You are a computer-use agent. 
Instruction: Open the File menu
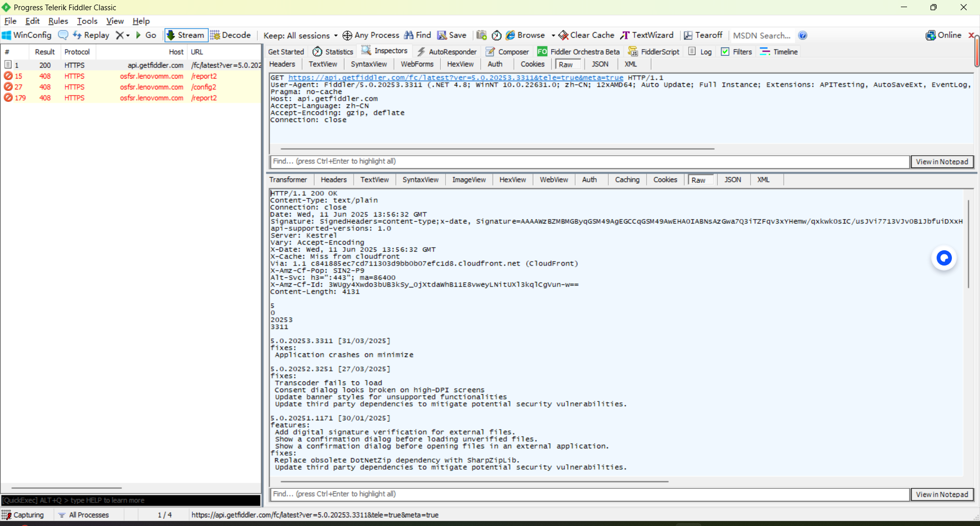tap(10, 21)
